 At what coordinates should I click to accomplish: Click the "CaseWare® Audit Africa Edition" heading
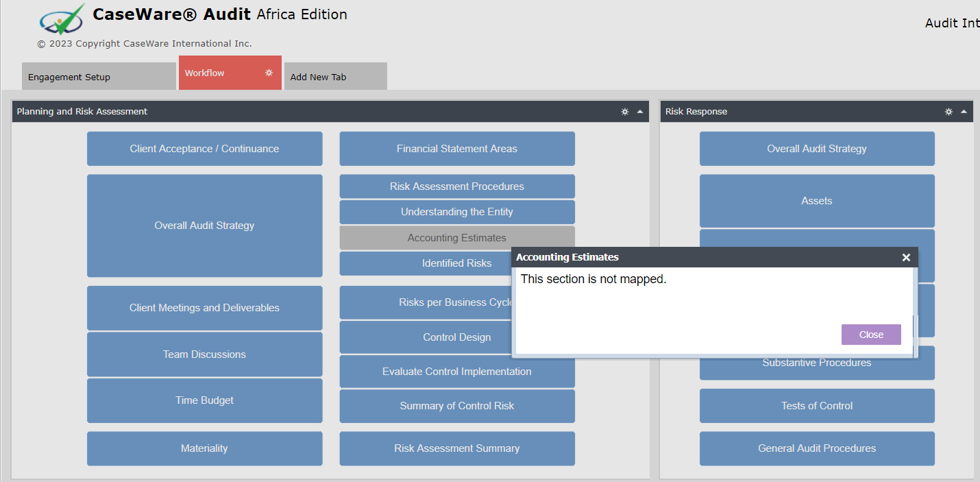[x=220, y=14]
